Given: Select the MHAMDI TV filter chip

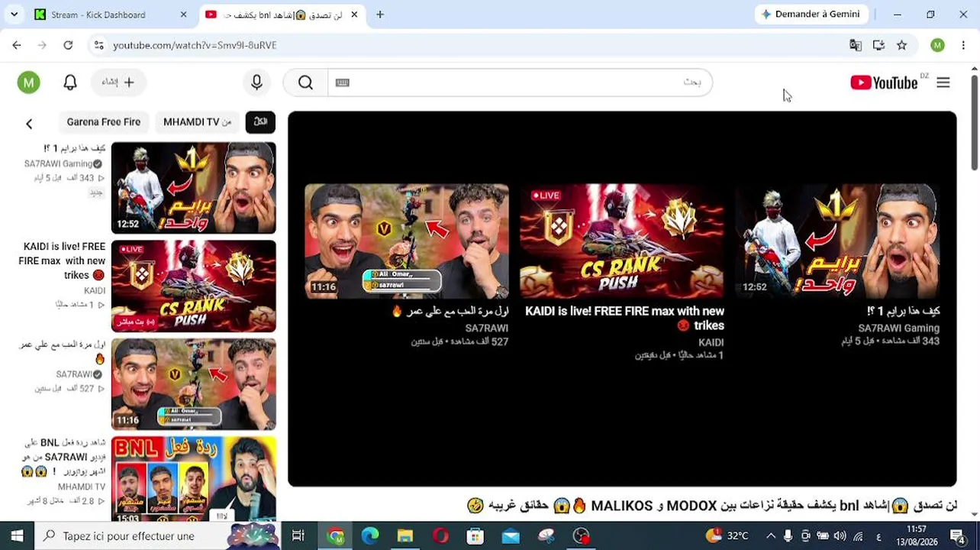Looking at the screenshot, I should (197, 122).
